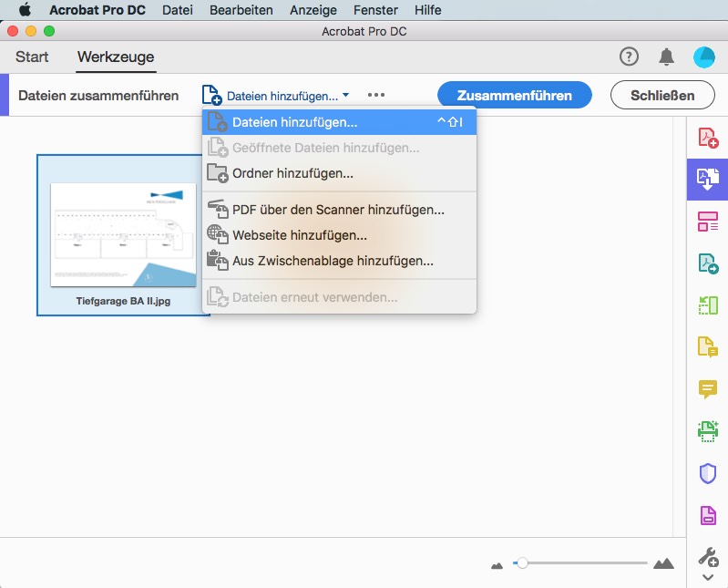Expand the sidebar chevron below the wrench
Screen dimensions: 728x588
tap(708, 578)
